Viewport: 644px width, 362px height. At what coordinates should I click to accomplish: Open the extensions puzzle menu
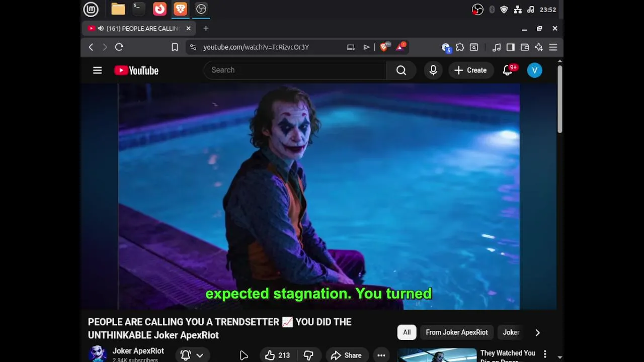tap(460, 47)
